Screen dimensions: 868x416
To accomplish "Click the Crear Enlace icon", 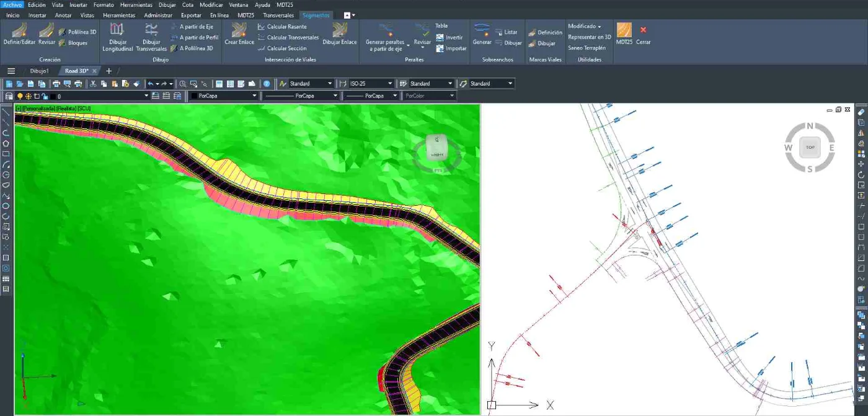I will click(x=239, y=30).
